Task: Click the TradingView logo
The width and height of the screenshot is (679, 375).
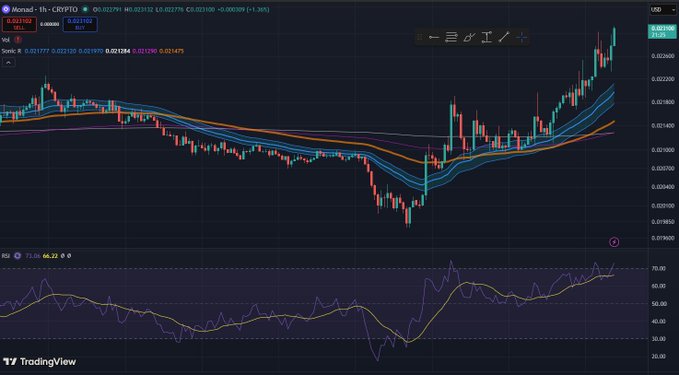Action: [x=39, y=362]
